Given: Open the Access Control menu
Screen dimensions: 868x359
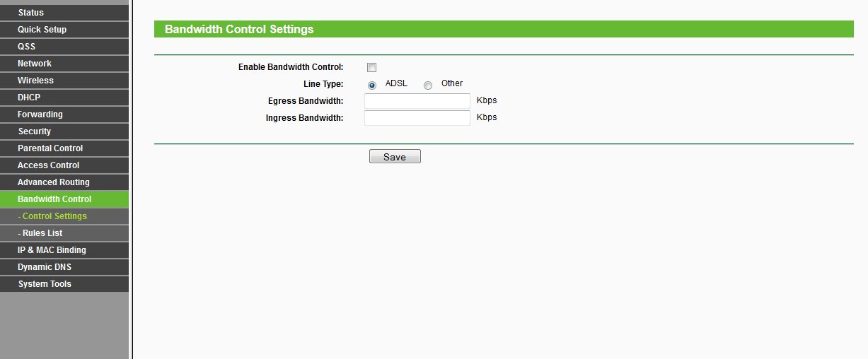Looking at the screenshot, I should tap(49, 165).
